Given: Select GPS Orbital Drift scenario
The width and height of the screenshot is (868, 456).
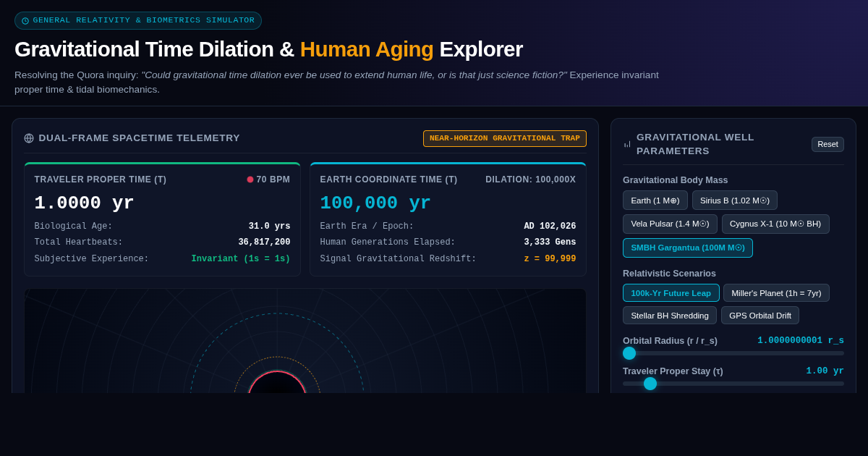Looking at the screenshot, I should pyautogui.click(x=760, y=316).
